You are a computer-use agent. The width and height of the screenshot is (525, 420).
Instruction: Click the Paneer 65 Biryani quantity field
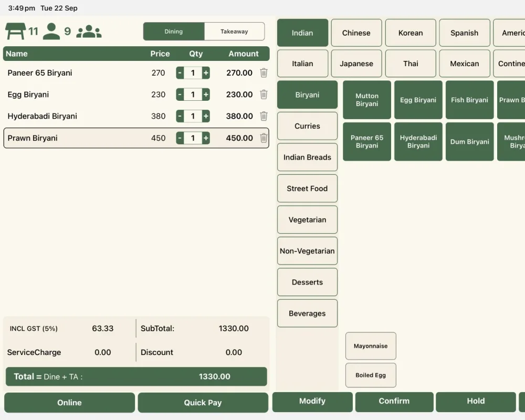(x=193, y=72)
